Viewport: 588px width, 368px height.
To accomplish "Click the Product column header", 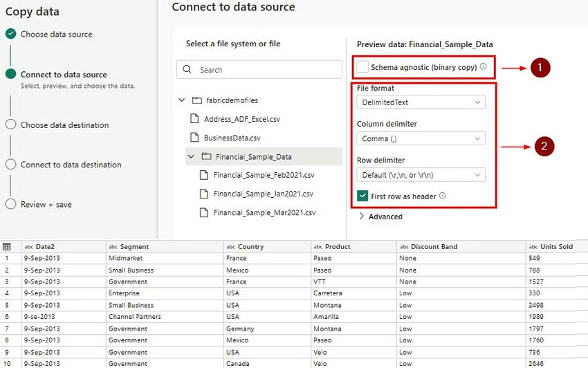I will click(x=353, y=246).
